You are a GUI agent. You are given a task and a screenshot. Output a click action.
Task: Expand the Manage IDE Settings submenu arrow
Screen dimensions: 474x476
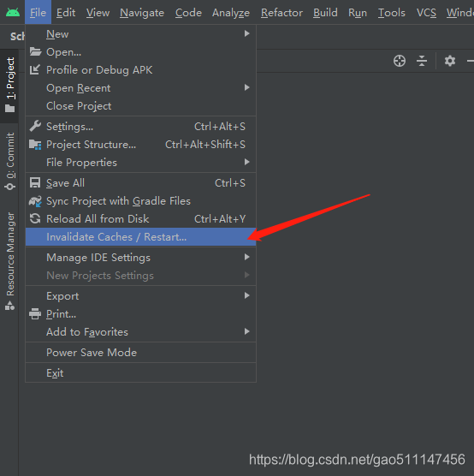(247, 257)
